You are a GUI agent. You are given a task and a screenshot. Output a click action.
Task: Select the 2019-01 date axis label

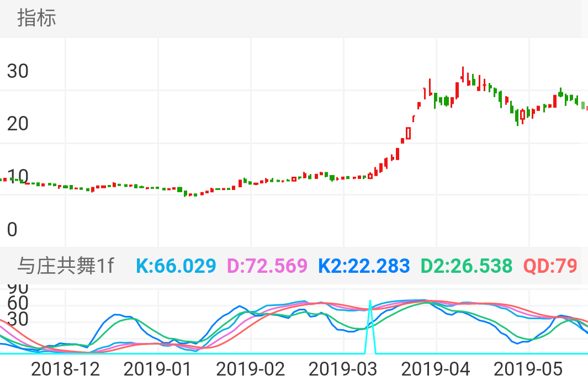158,368
